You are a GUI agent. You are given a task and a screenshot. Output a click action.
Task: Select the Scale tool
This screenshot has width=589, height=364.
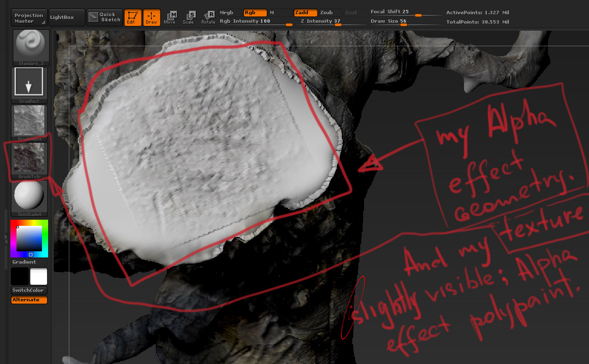(189, 17)
